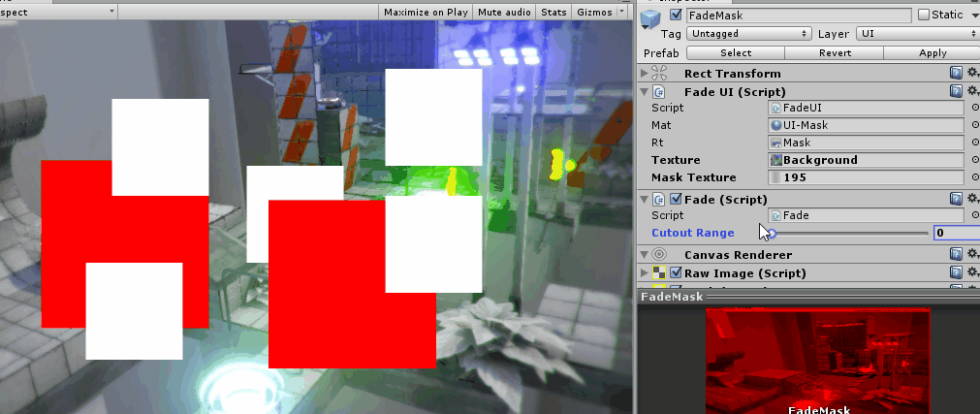The width and height of the screenshot is (980, 414).
Task: Open gear menu for Raw Image (Script)
Action: (973, 272)
